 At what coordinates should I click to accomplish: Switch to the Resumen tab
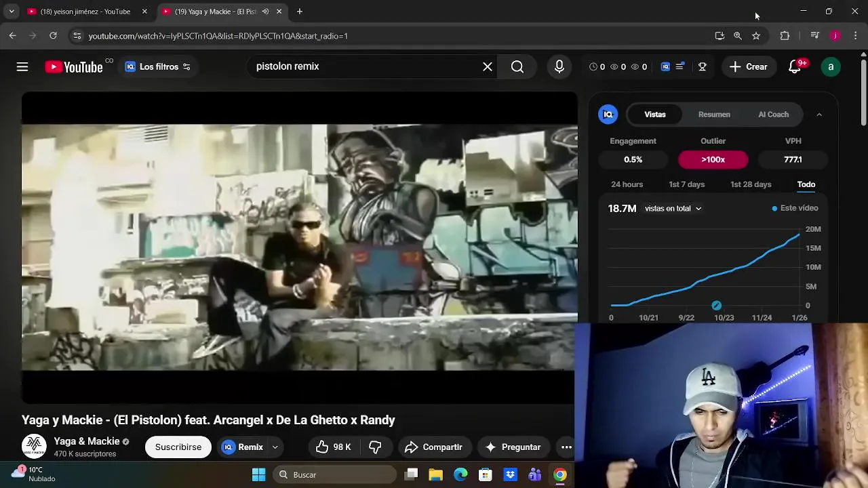click(x=714, y=115)
